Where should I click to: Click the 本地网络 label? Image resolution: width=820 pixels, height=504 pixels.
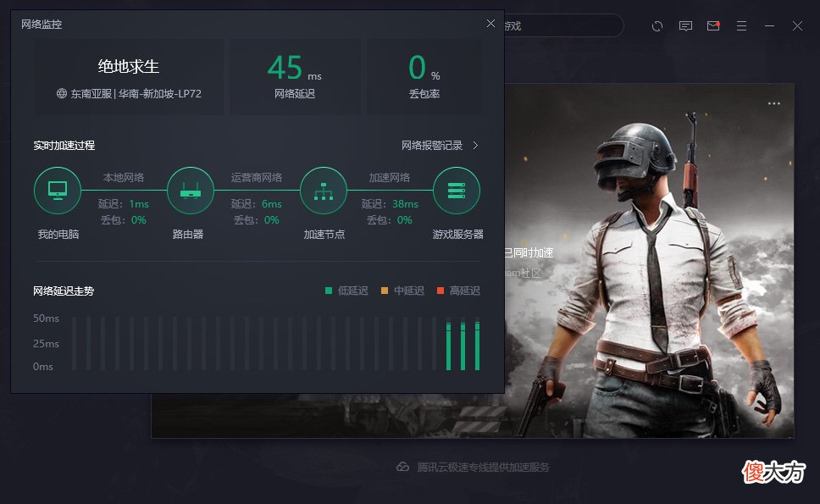[x=124, y=178]
